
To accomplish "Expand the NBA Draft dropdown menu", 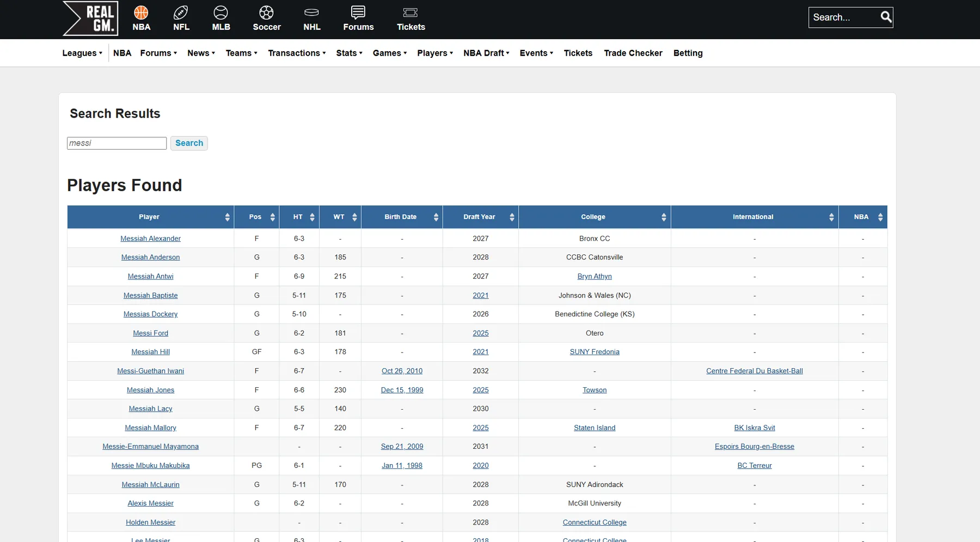I will pos(486,53).
